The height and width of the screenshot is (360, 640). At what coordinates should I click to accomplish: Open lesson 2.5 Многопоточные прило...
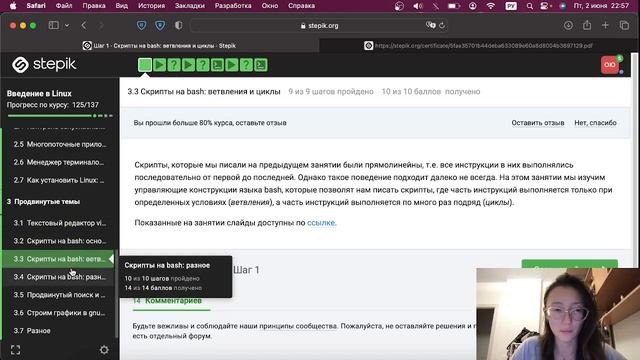click(60, 144)
